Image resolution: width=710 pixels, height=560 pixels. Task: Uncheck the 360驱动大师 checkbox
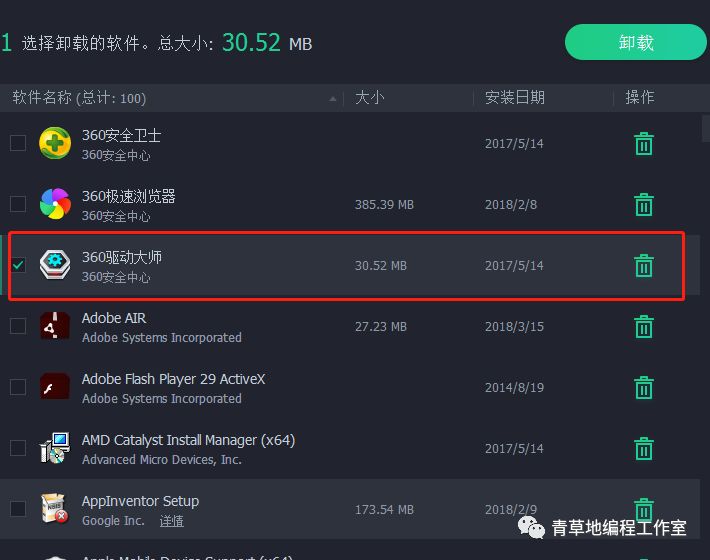point(18,265)
